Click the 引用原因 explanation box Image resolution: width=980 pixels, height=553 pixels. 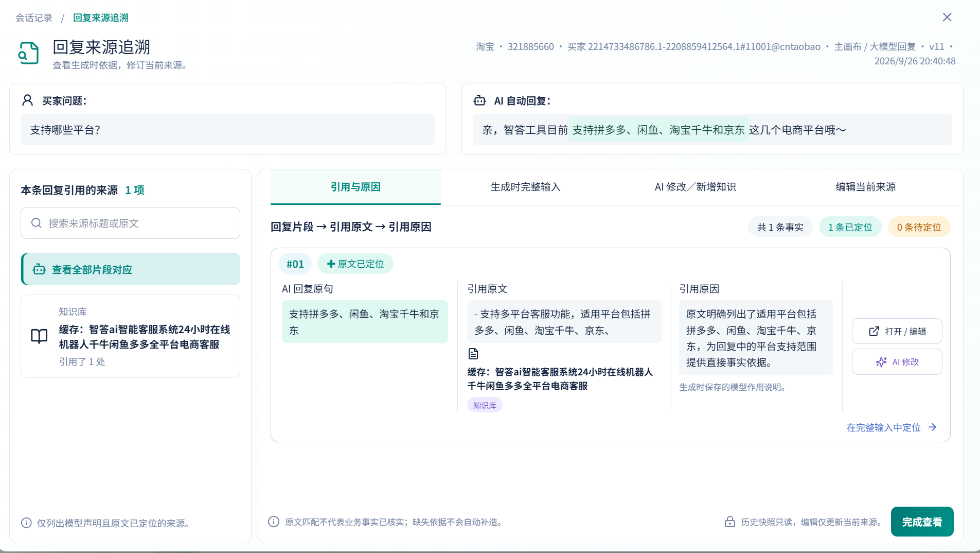[756, 338]
